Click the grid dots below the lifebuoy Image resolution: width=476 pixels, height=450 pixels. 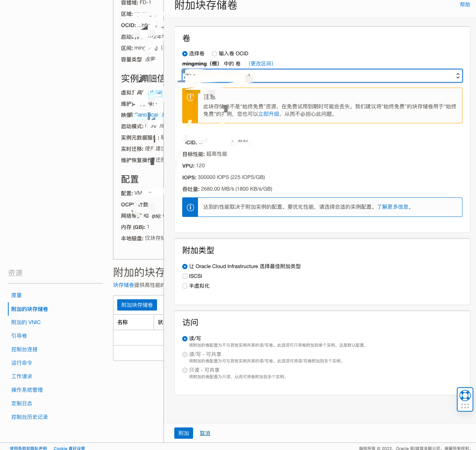pyautogui.click(x=465, y=406)
